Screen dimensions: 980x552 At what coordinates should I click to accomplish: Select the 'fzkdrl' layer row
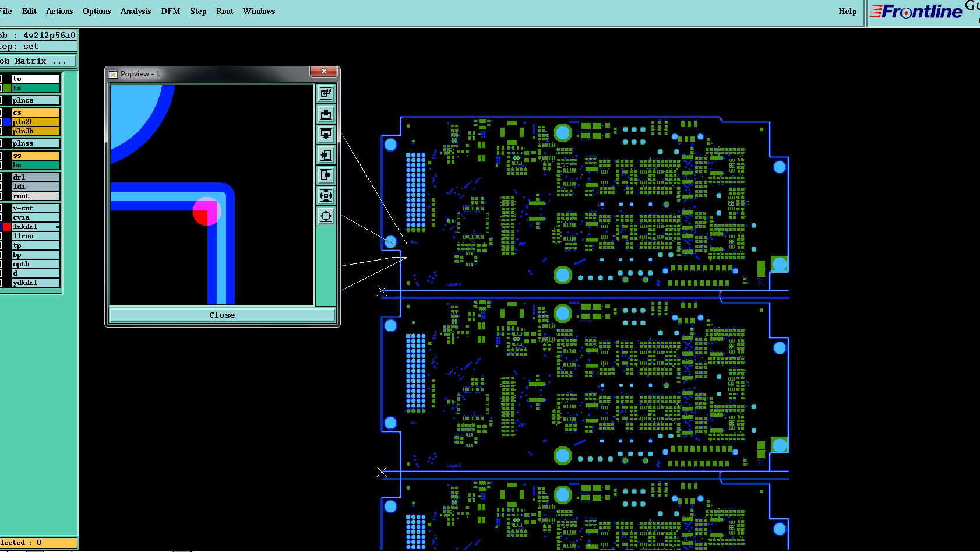pos(36,227)
